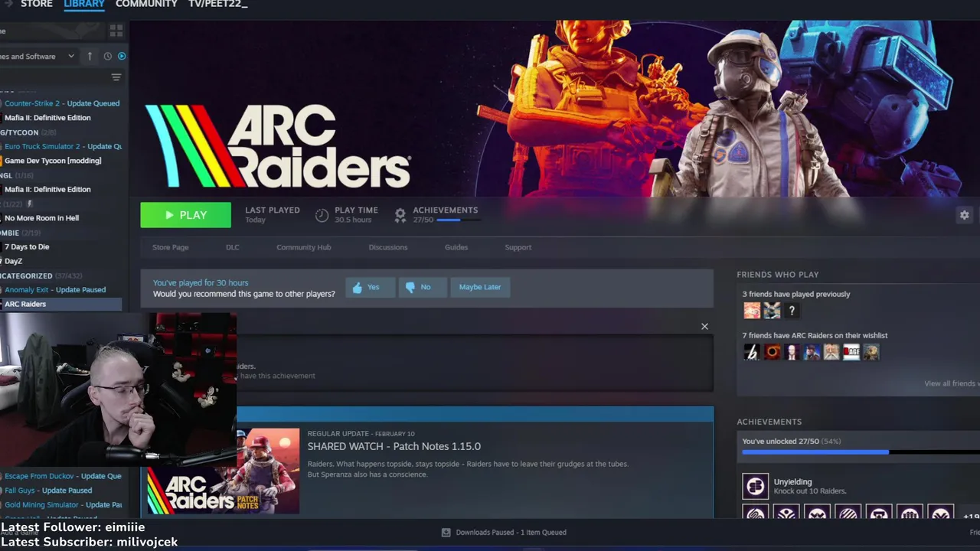The height and width of the screenshot is (551, 980).
Task: Open the Guides tab
Action: (456, 247)
